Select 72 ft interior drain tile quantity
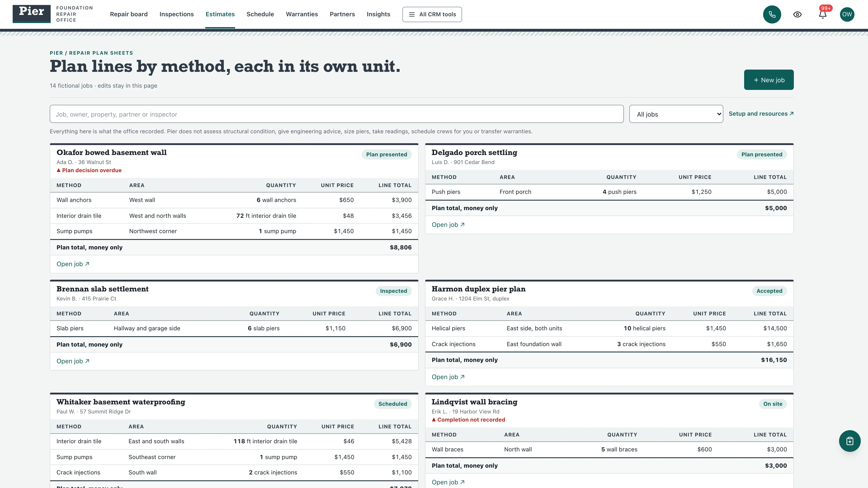This screenshot has height=488, width=868. pyautogui.click(x=266, y=216)
